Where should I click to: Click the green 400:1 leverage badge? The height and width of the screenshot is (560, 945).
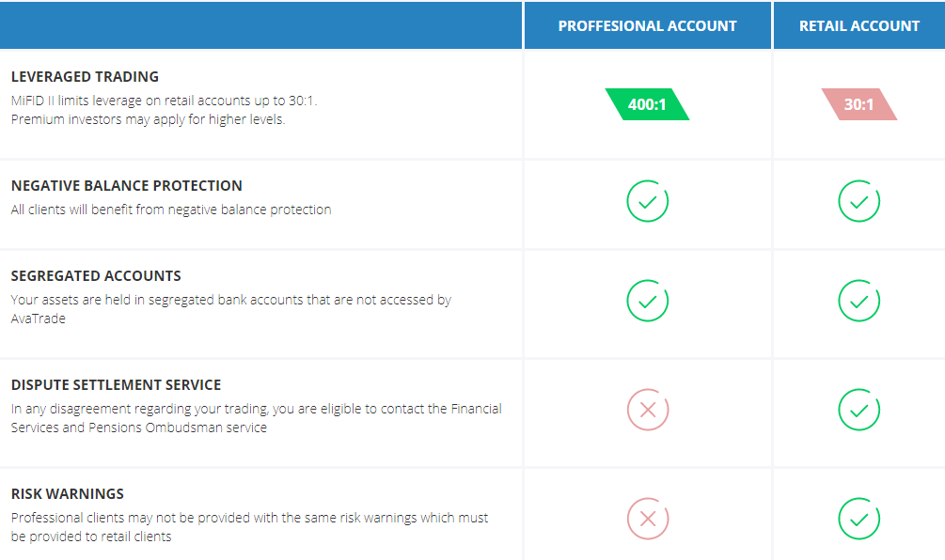click(647, 104)
